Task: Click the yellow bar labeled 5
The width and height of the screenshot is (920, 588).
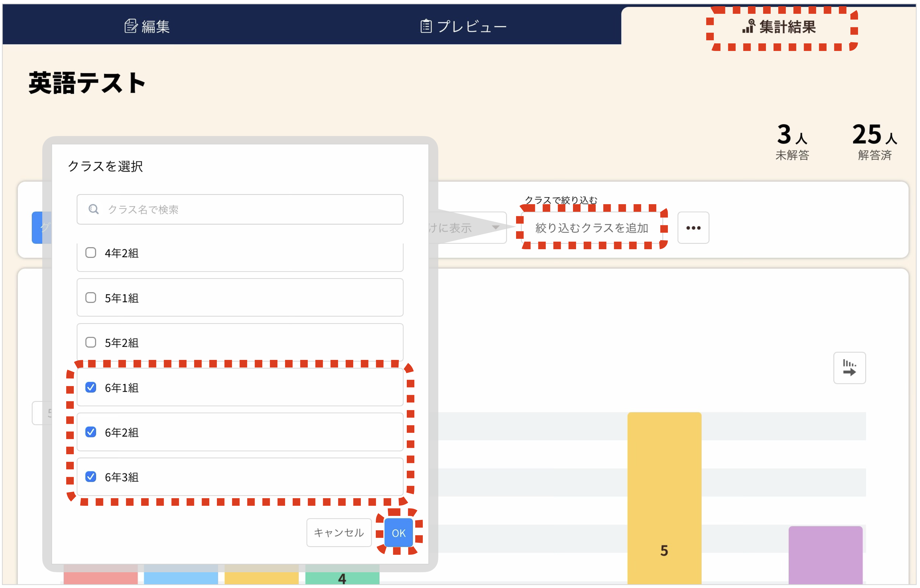Action: (664, 497)
